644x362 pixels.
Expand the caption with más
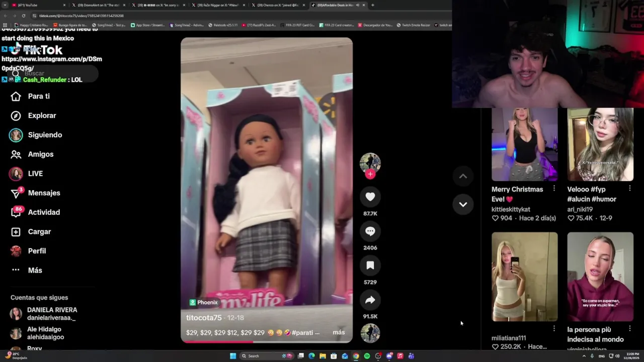339,332
